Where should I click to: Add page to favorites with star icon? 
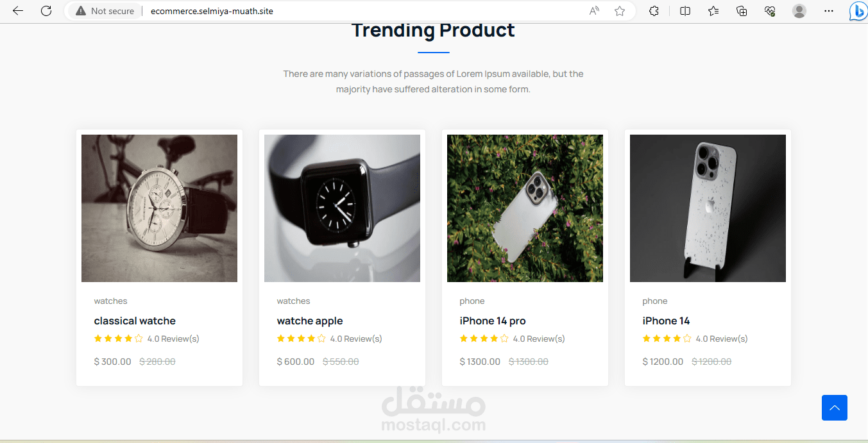[x=620, y=11]
